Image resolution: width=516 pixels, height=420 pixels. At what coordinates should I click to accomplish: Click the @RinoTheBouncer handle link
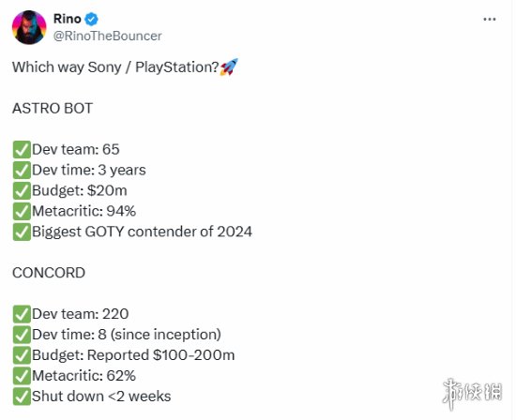[x=108, y=36]
